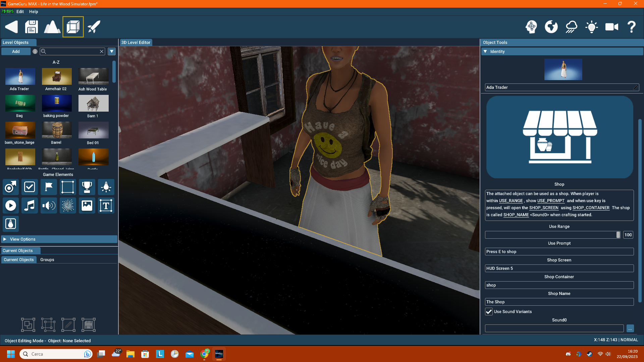Select the music game element
Screen dimensions: 644x362
[30, 205]
